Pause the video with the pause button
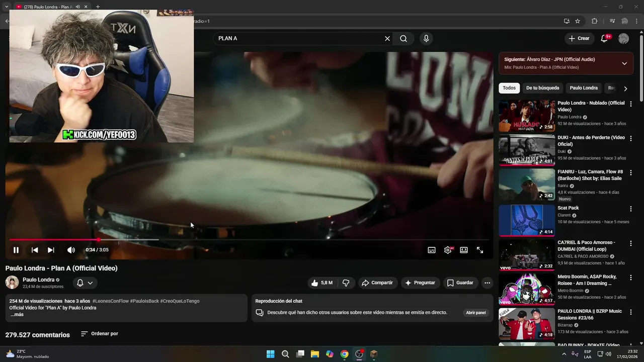The height and width of the screenshot is (362, 644). (x=16, y=250)
